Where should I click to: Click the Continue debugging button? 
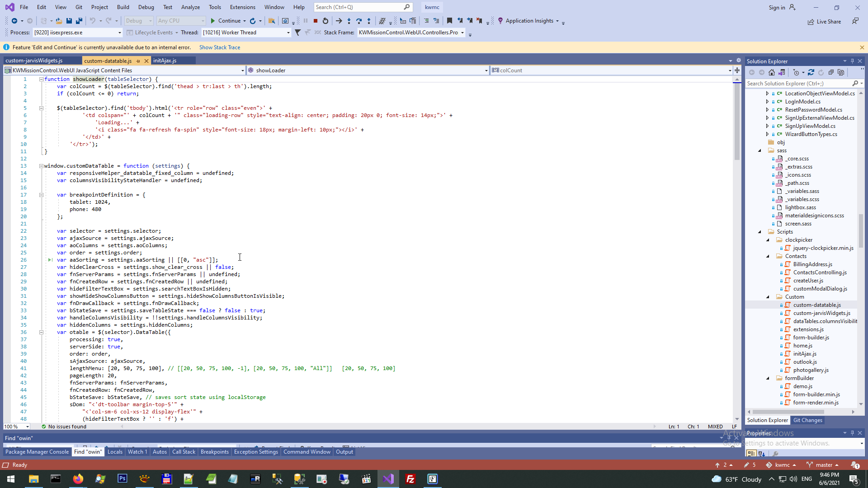[225, 21]
